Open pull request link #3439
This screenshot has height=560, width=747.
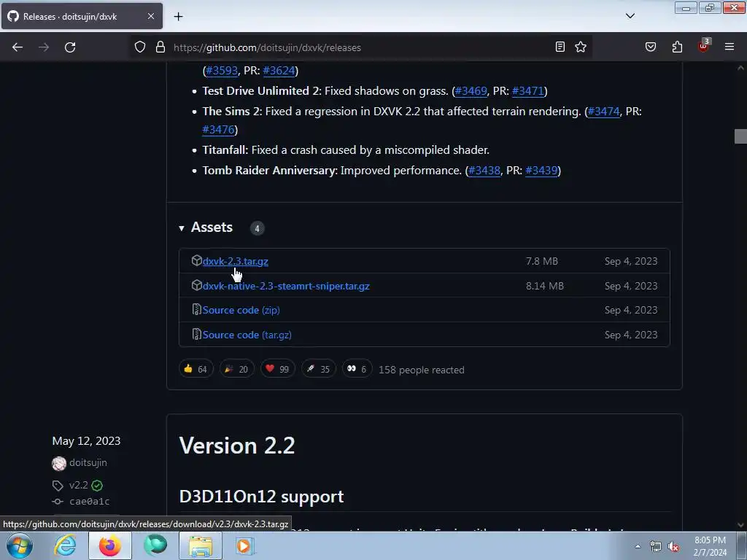tap(541, 171)
